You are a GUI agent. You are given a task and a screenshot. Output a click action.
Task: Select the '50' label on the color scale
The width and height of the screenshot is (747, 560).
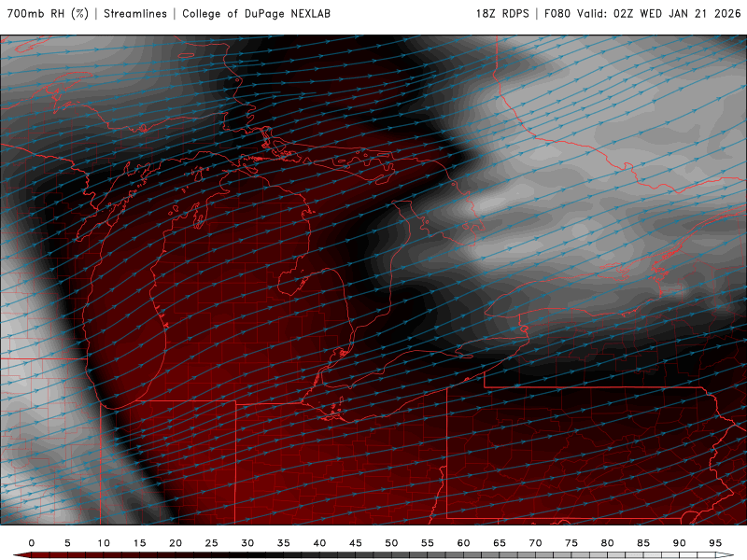pyautogui.click(x=391, y=543)
